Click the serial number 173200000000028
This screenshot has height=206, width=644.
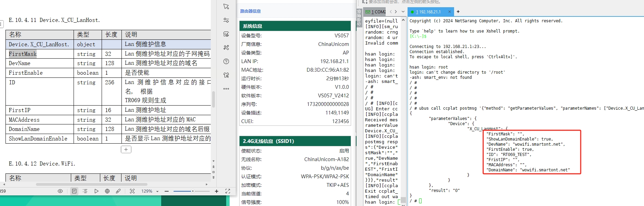click(x=328, y=104)
